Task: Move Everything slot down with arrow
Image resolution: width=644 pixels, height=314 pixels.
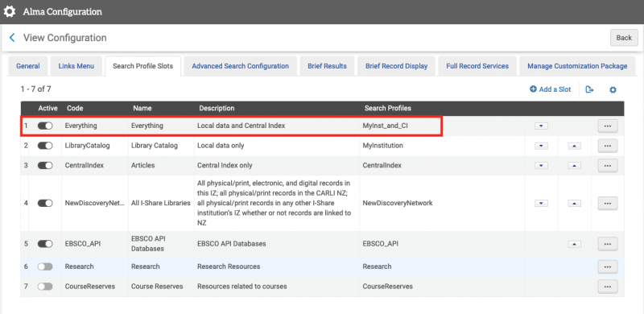Action: pos(541,126)
